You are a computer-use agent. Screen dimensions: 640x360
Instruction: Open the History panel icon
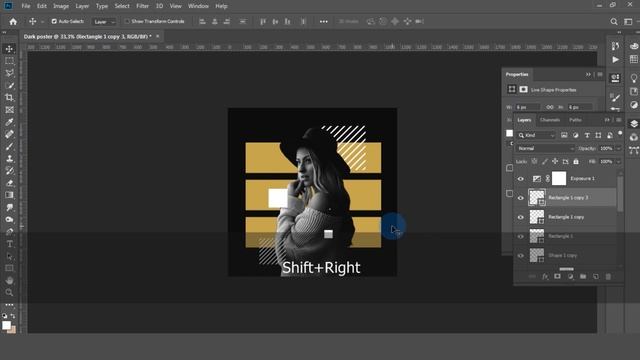click(615, 46)
